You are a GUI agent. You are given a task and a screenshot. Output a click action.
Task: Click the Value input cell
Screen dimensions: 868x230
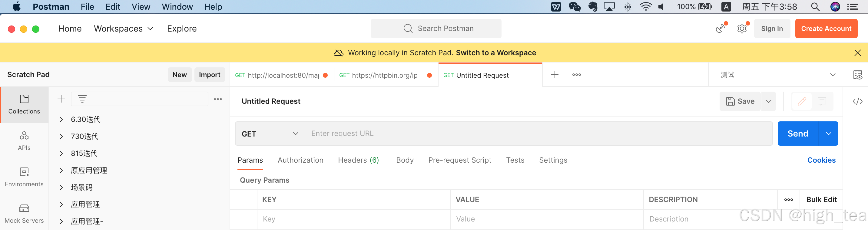(547, 219)
